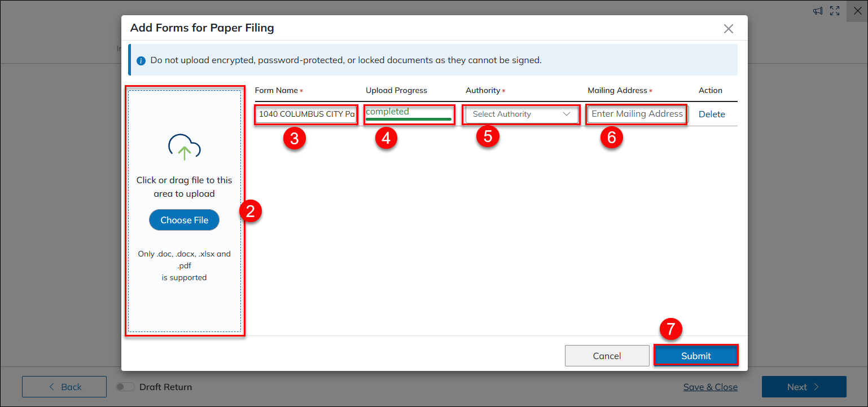Click the completed upload progress bar
868x407 pixels.
[x=409, y=119]
